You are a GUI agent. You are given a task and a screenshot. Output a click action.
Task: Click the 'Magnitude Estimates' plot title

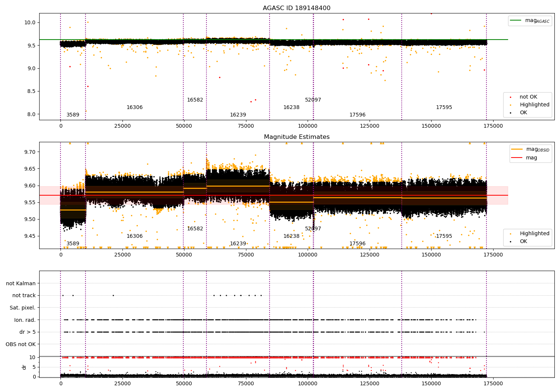click(297, 137)
